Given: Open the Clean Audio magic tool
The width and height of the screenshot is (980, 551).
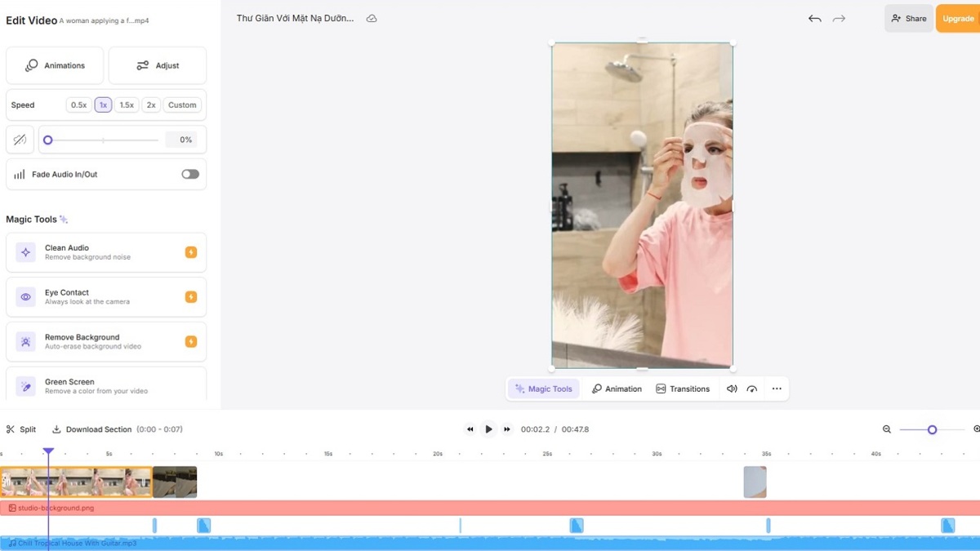Looking at the screenshot, I should [105, 252].
